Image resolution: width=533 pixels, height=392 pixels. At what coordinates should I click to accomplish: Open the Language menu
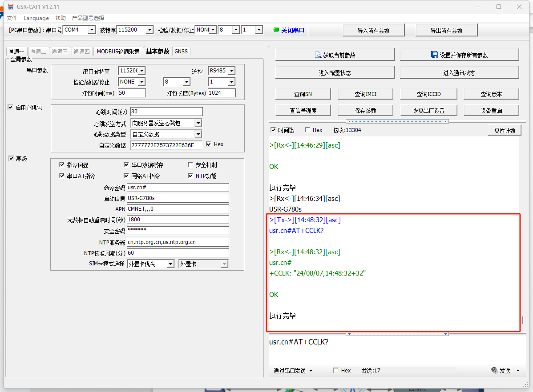[36, 18]
